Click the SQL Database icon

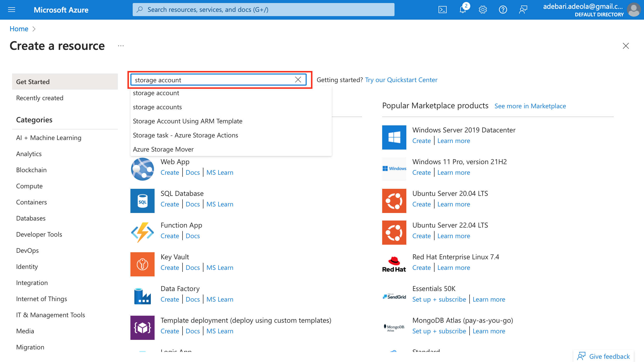pyautogui.click(x=142, y=201)
